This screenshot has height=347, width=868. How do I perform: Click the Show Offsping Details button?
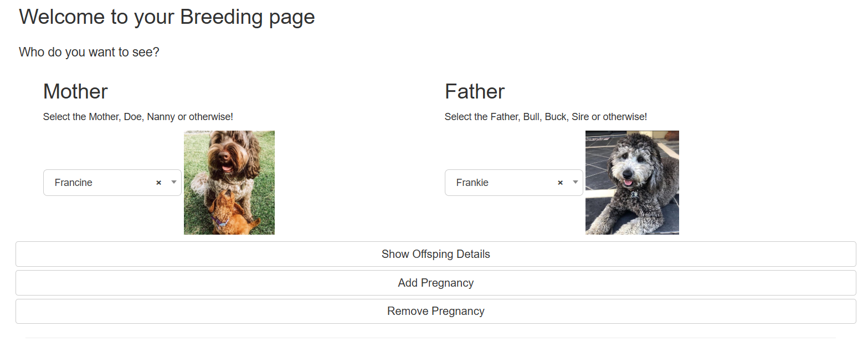(x=436, y=254)
